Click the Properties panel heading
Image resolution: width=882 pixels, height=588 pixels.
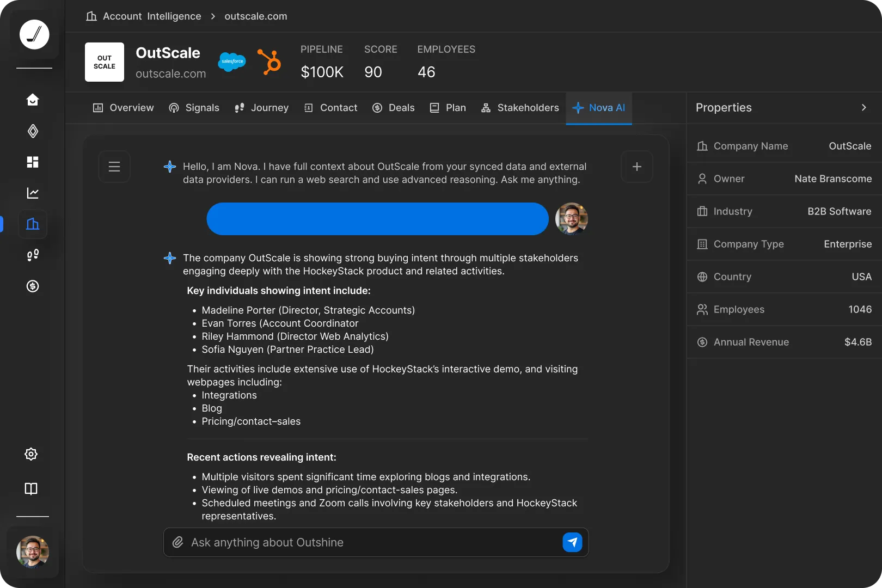pos(724,107)
